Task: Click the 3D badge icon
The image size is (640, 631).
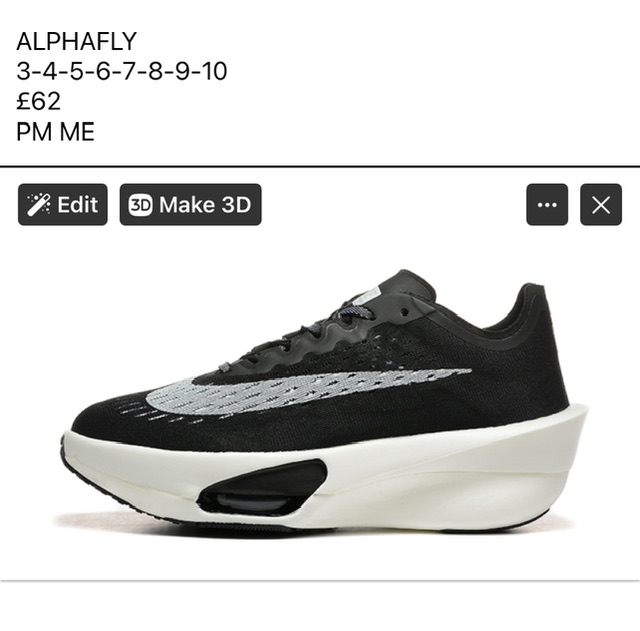Action: coord(140,204)
